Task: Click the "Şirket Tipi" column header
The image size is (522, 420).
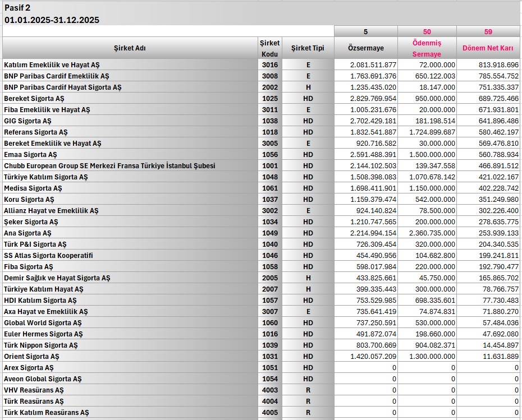Action: click(x=308, y=48)
